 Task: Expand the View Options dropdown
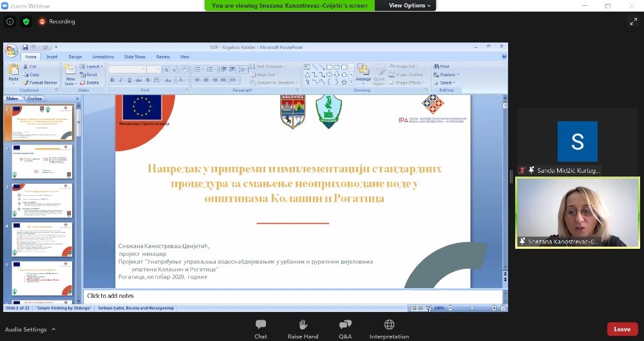(408, 5)
